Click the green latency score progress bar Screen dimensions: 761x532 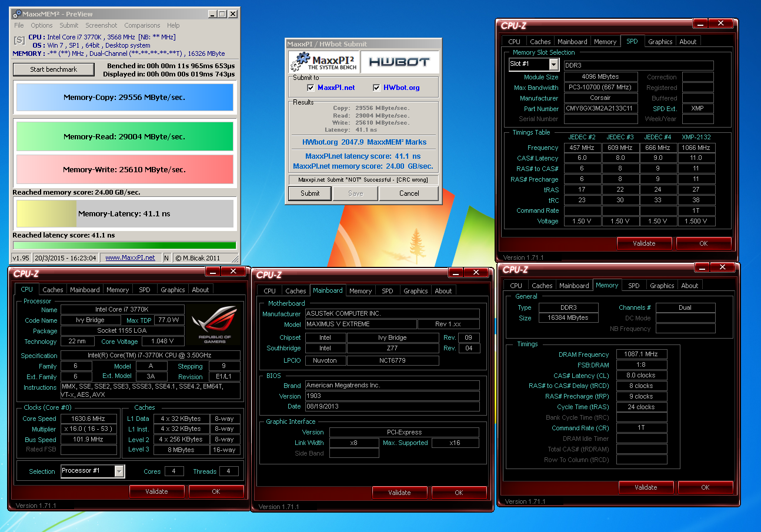coord(125,246)
